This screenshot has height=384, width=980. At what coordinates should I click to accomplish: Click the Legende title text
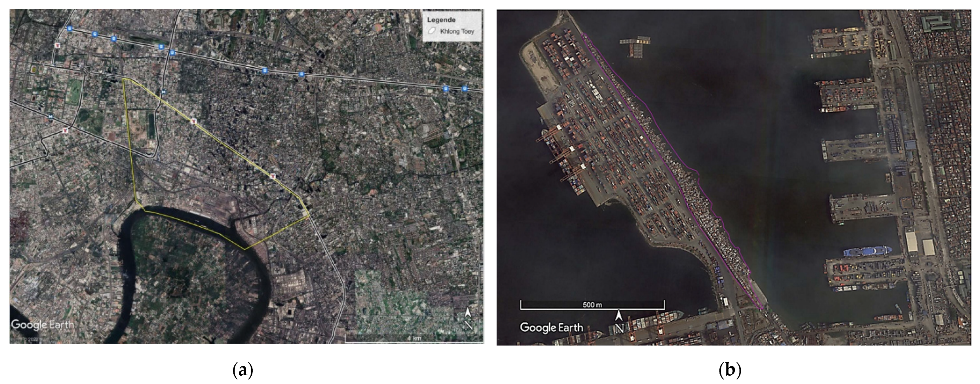tap(441, 20)
